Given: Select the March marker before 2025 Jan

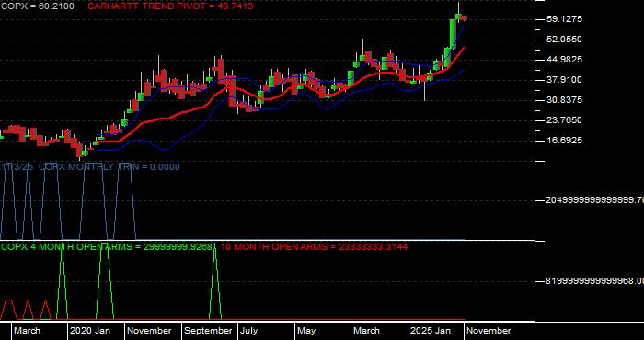Looking at the screenshot, I should pyautogui.click(x=367, y=331).
